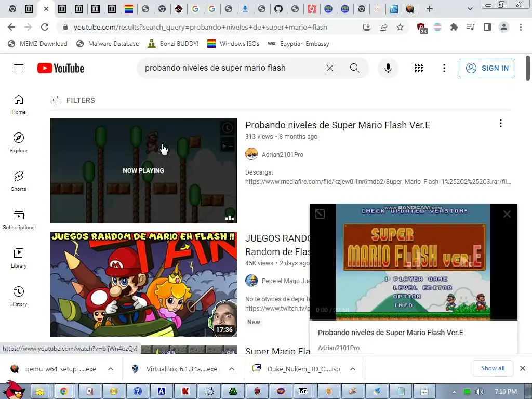Open the Probando niveles de Super Mario Flash Ver.E title
The image size is (532, 399).
[338, 125]
